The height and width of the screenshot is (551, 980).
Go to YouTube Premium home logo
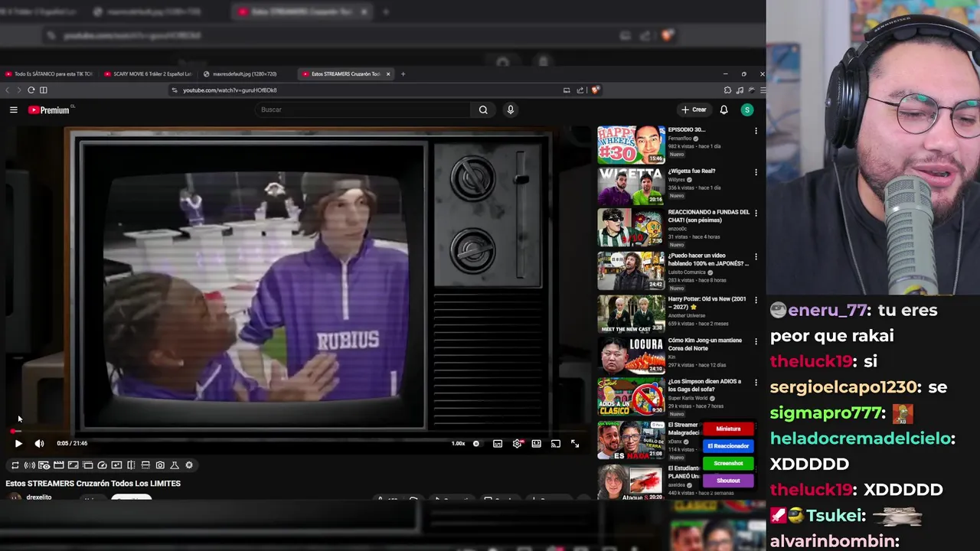50,110
